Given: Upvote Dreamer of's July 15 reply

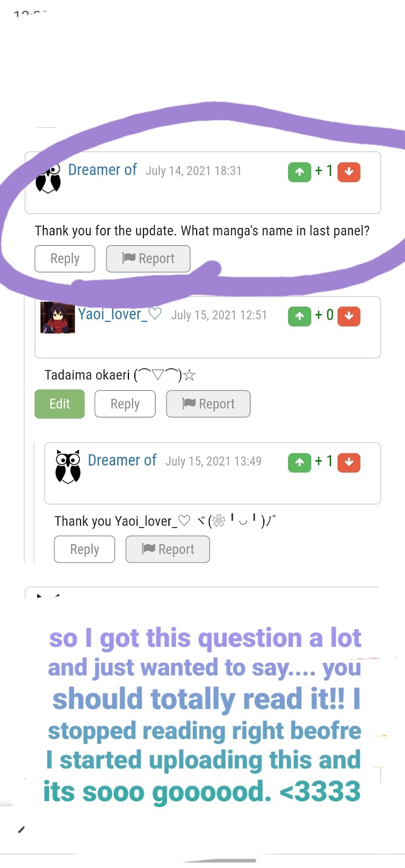Looking at the screenshot, I should (299, 461).
